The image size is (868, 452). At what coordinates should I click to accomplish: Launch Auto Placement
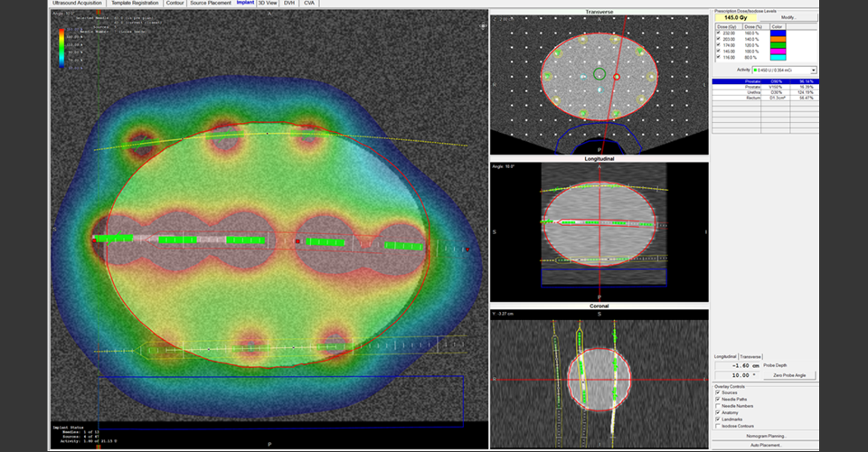[766, 445]
